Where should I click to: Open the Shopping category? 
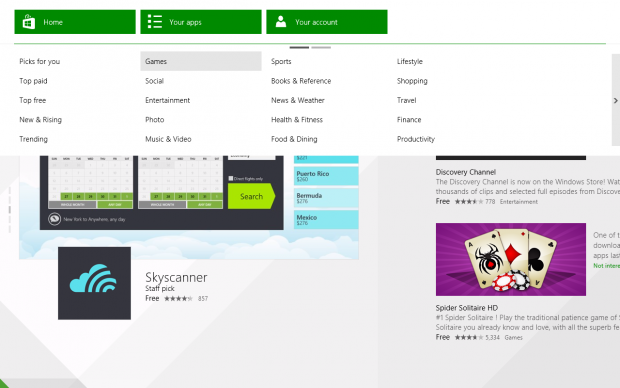(x=412, y=81)
